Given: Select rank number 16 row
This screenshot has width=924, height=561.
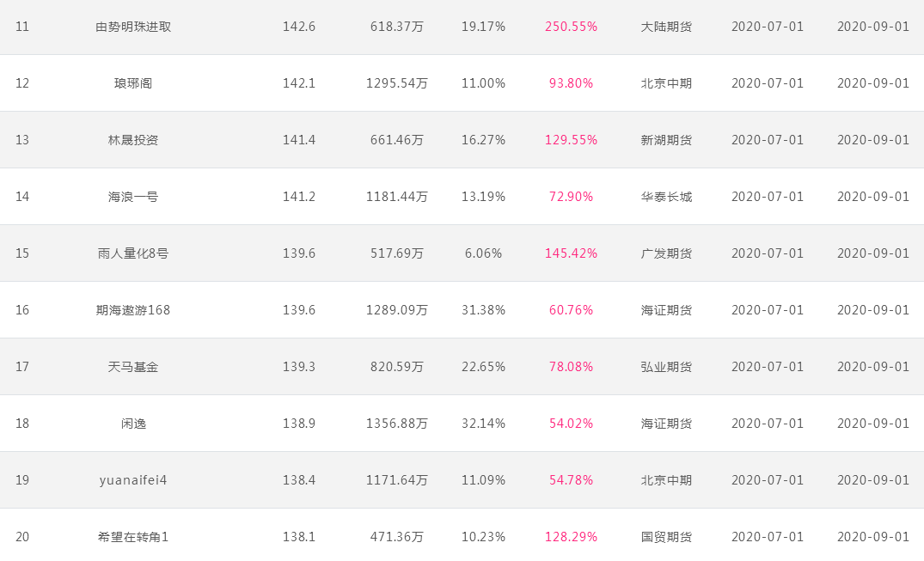Looking at the screenshot, I should pyautogui.click(x=462, y=310).
